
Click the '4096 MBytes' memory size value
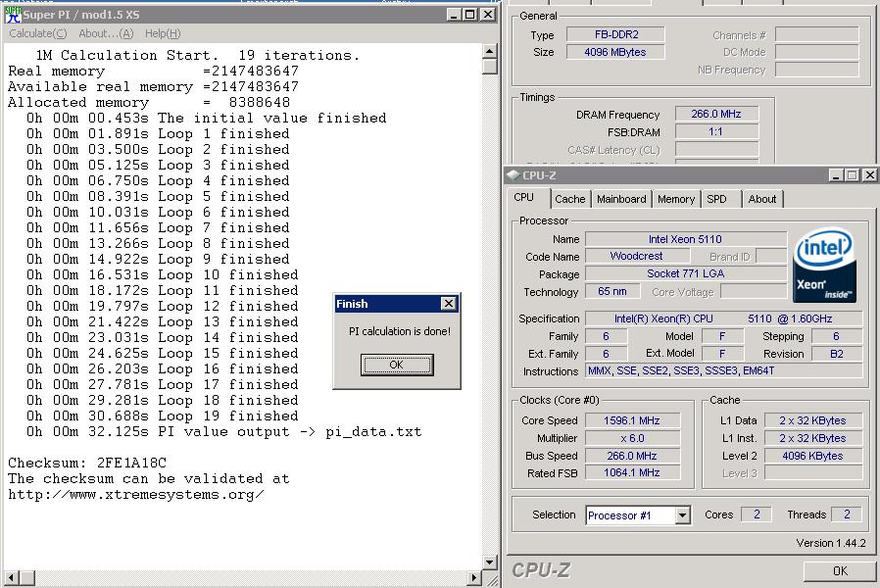pyautogui.click(x=615, y=52)
